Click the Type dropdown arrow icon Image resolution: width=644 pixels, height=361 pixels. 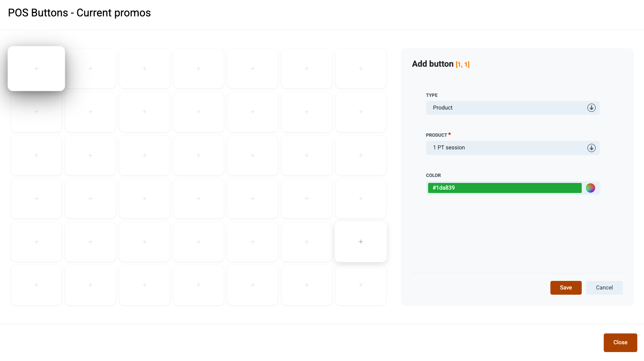[591, 108]
